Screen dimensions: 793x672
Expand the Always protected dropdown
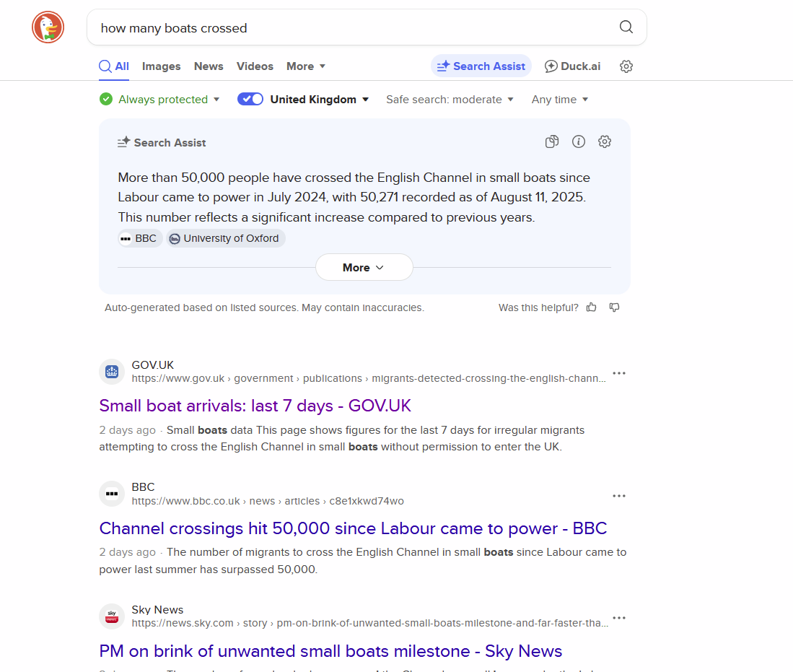[x=159, y=100]
